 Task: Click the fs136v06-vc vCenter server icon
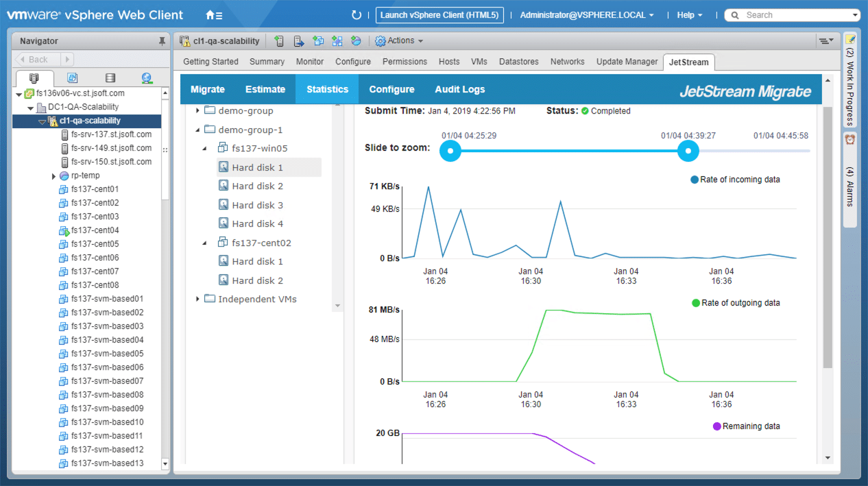pyautogui.click(x=29, y=93)
